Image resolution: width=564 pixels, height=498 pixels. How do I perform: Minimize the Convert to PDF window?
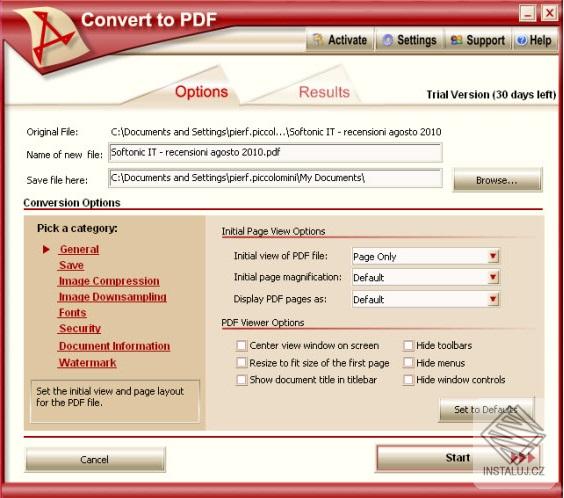pyautogui.click(x=528, y=14)
